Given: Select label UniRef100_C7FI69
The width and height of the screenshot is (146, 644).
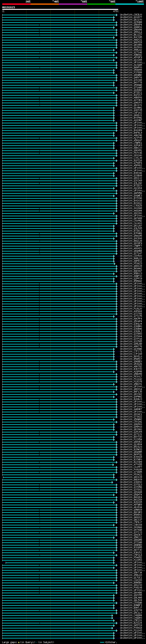Looking at the screenshot, I should point(131,354).
